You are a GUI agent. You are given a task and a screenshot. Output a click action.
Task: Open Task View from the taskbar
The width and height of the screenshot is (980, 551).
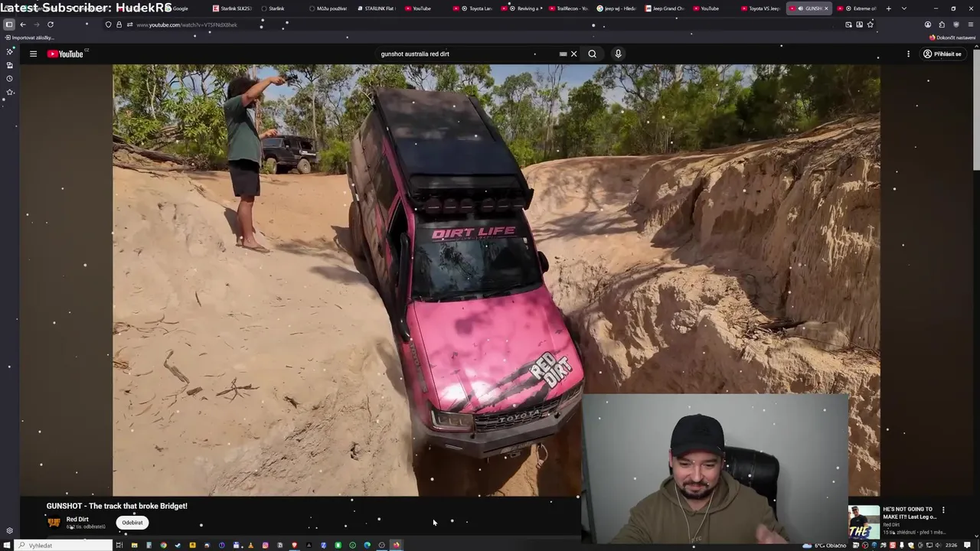[x=119, y=546]
